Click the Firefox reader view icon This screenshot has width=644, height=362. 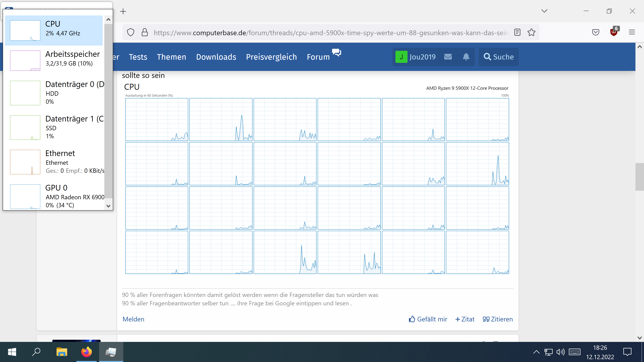tap(517, 33)
